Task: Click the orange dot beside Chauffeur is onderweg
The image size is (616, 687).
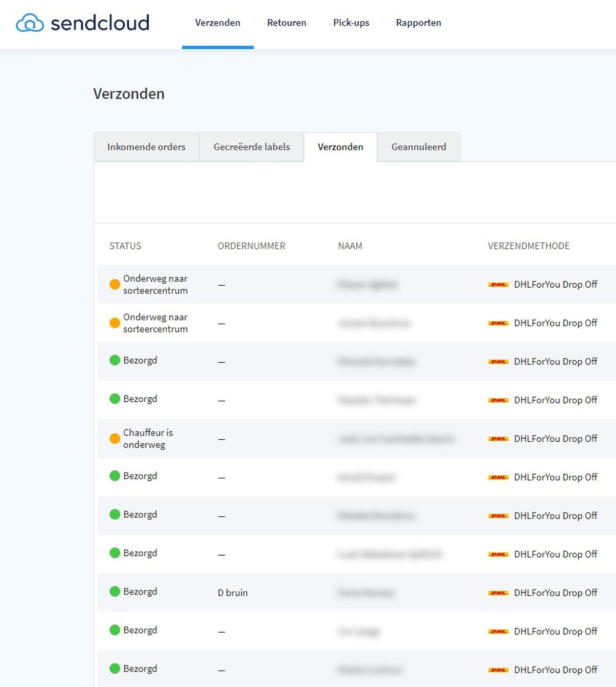Action: [115, 439]
